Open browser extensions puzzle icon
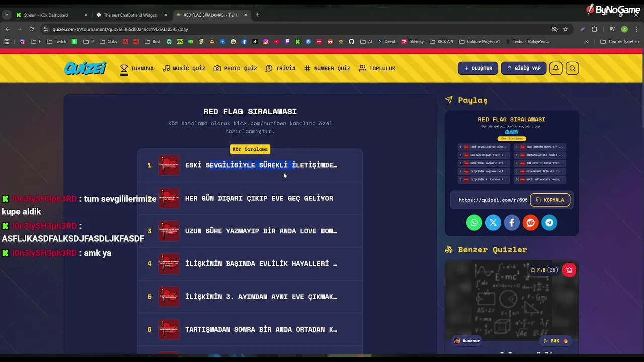The height and width of the screenshot is (362, 644). pyautogui.click(x=594, y=29)
